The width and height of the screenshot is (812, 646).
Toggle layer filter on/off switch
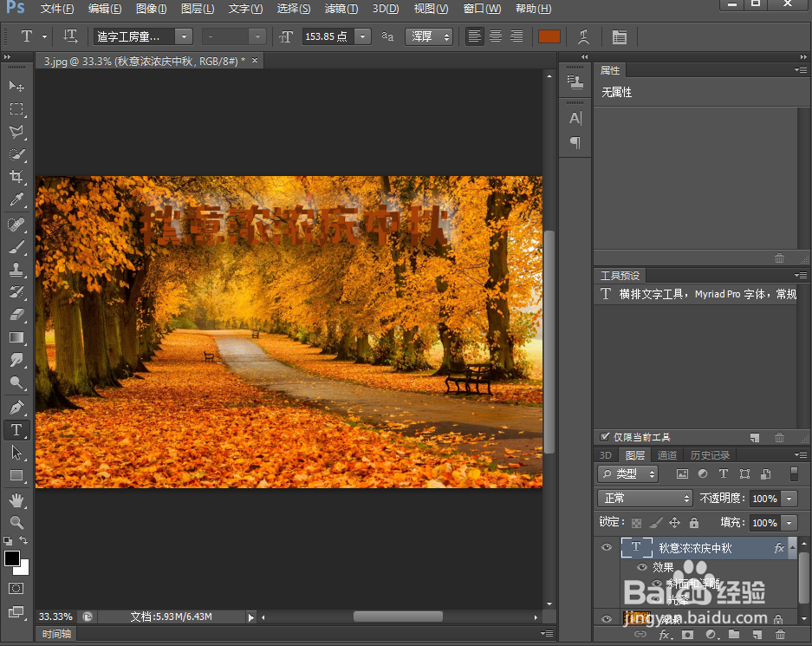[794, 473]
